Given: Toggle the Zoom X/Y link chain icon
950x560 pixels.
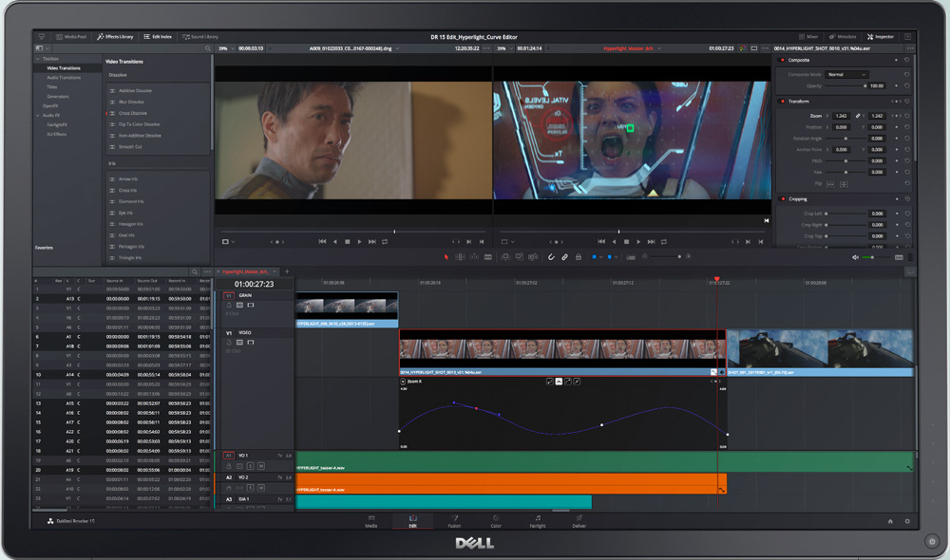Looking at the screenshot, I should click(x=858, y=116).
